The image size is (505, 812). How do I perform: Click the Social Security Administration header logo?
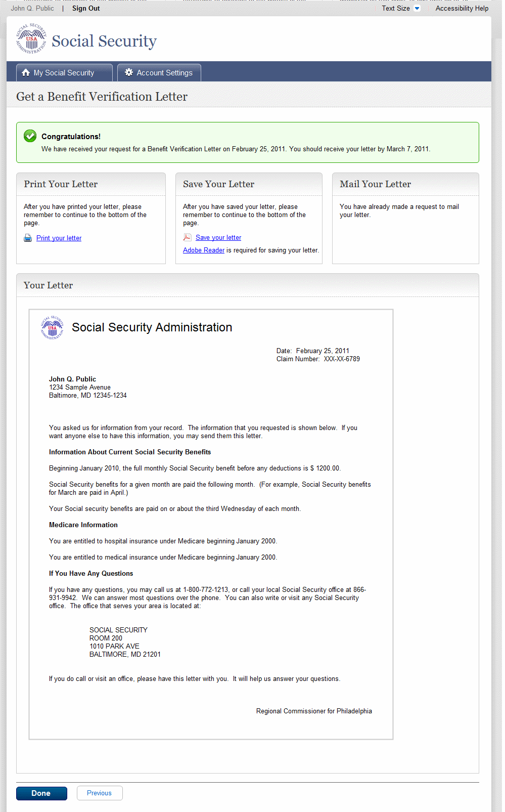(x=31, y=39)
